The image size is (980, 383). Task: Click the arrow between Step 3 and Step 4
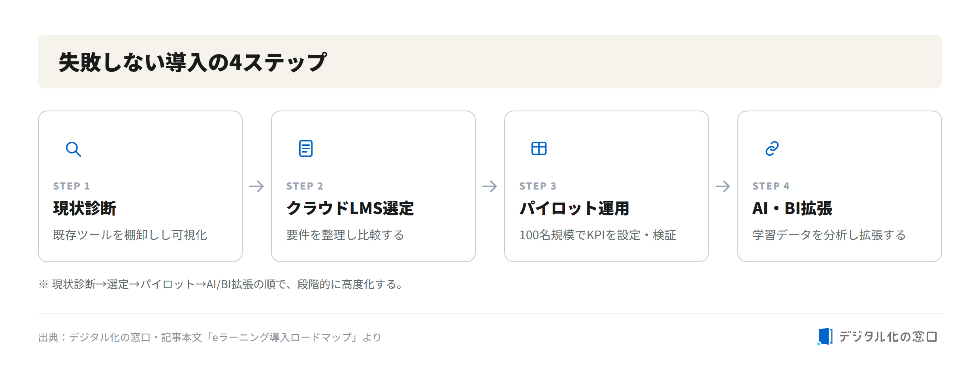[x=723, y=186]
